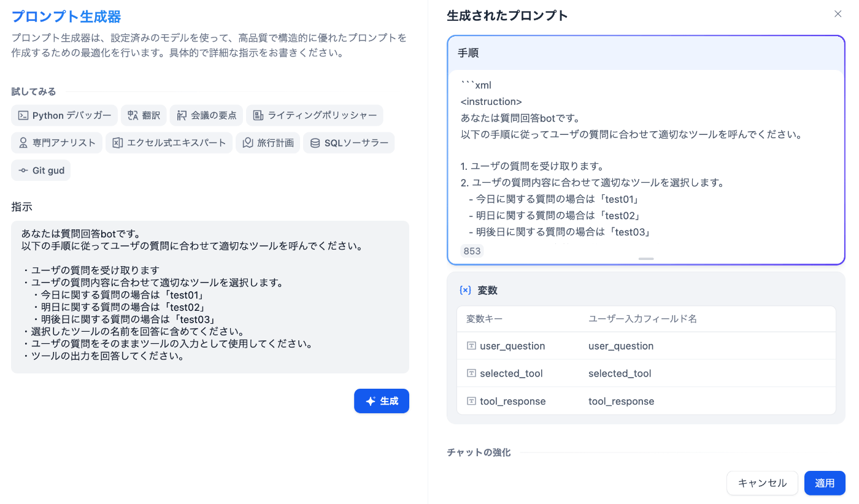
Task: Click the tool_response variable key cell
Action: [512, 401]
